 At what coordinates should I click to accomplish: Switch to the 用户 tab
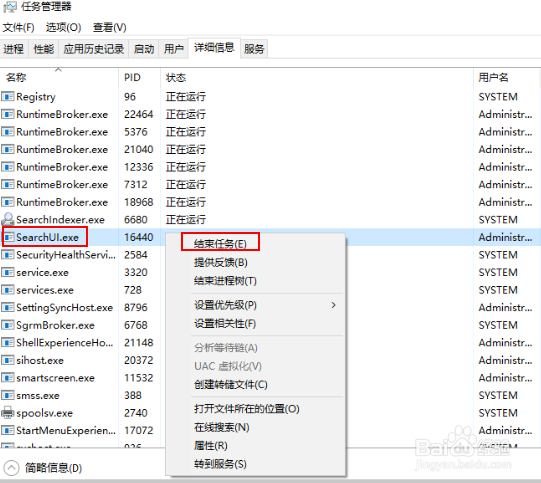pyautogui.click(x=174, y=49)
